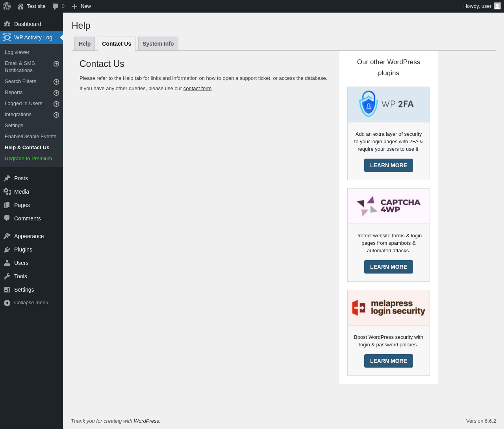This screenshot has width=504, height=429.
Task: Expand the Logged In Users plus icon
Action: (x=56, y=104)
